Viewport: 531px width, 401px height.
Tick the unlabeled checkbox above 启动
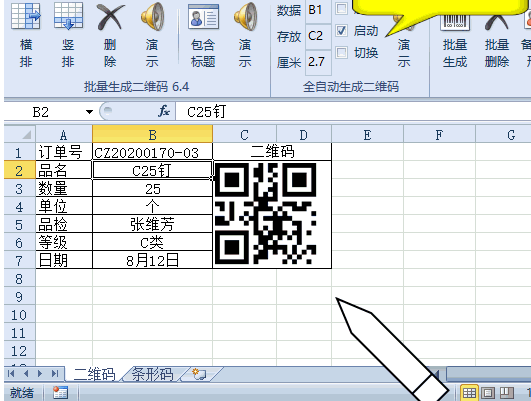coord(341,8)
